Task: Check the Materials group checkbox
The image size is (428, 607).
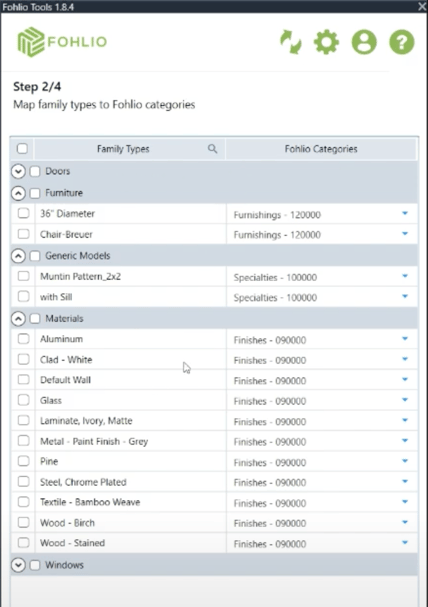Action: [x=35, y=318]
